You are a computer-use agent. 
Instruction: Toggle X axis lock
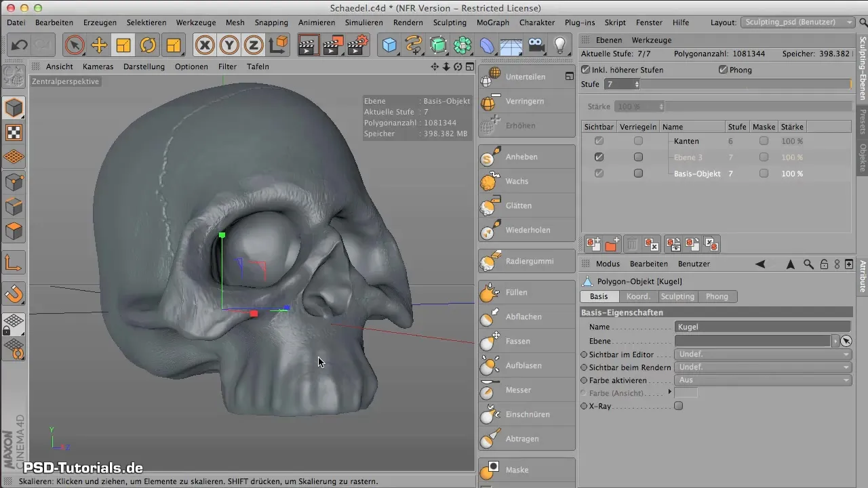point(205,45)
